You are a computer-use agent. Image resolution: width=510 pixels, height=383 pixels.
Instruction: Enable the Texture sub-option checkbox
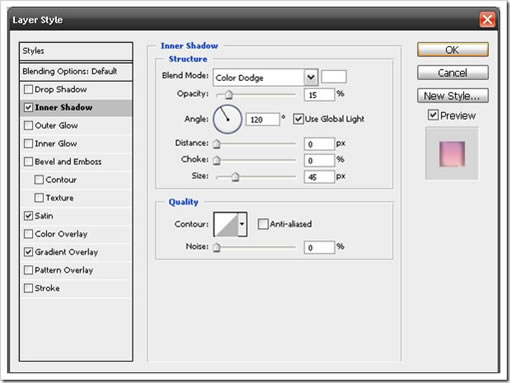[x=39, y=198]
